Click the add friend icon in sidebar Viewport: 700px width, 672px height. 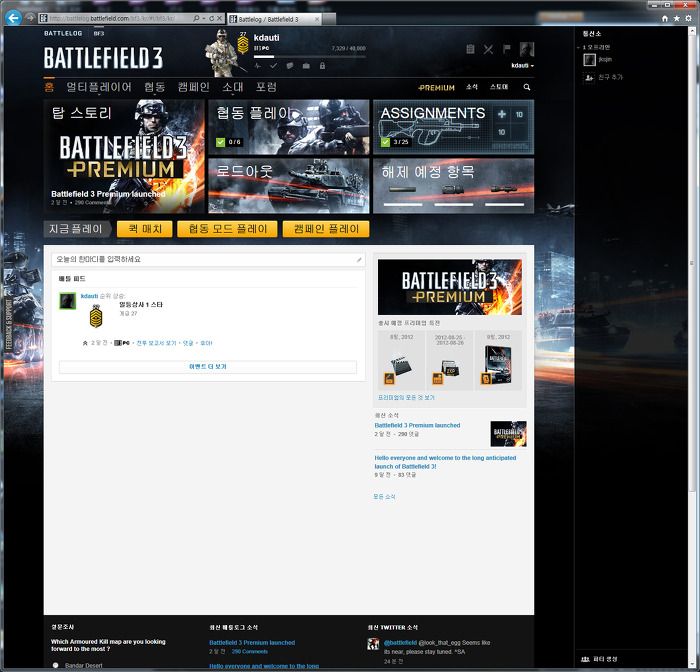(589, 77)
